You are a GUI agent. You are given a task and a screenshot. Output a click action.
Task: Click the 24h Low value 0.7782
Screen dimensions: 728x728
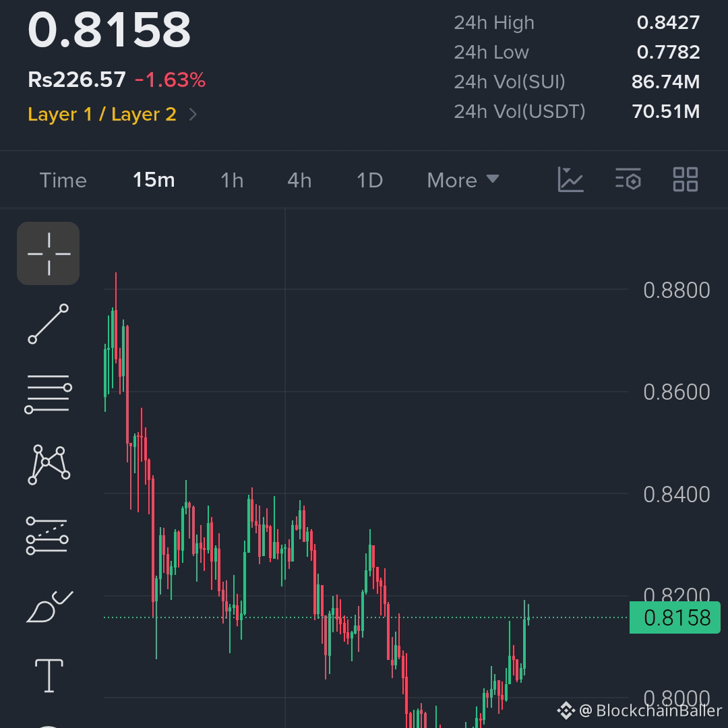(x=668, y=52)
